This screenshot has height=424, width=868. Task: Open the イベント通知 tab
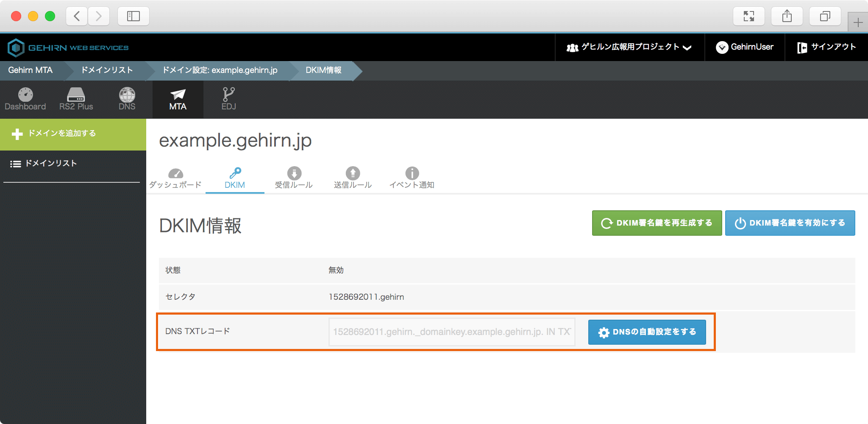412,178
